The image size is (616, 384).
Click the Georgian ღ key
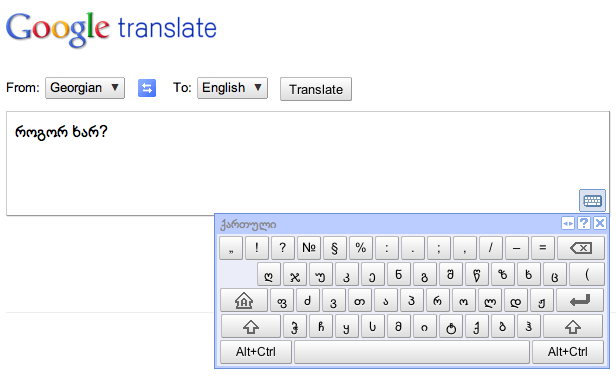click(x=269, y=274)
